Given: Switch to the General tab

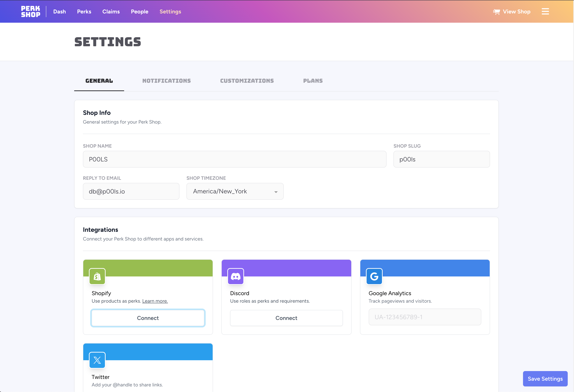Looking at the screenshot, I should tap(99, 81).
